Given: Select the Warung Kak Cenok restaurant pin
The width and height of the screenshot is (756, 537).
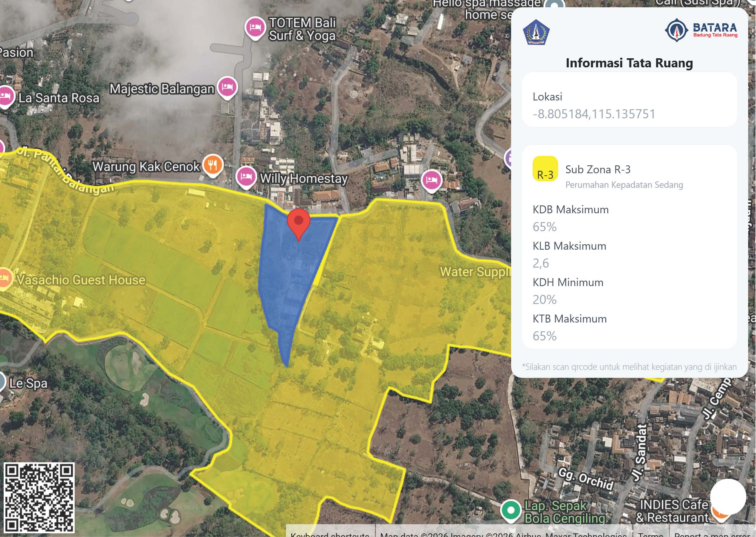Looking at the screenshot, I should point(213,165).
